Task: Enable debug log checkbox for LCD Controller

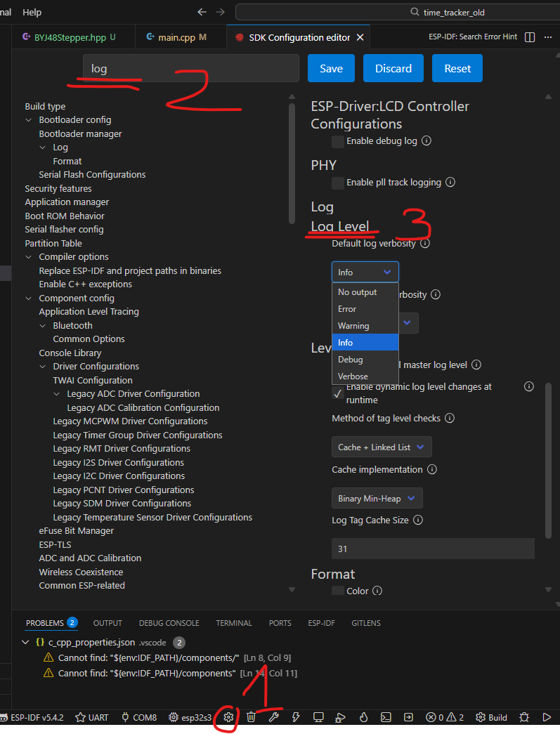Action: coord(338,141)
